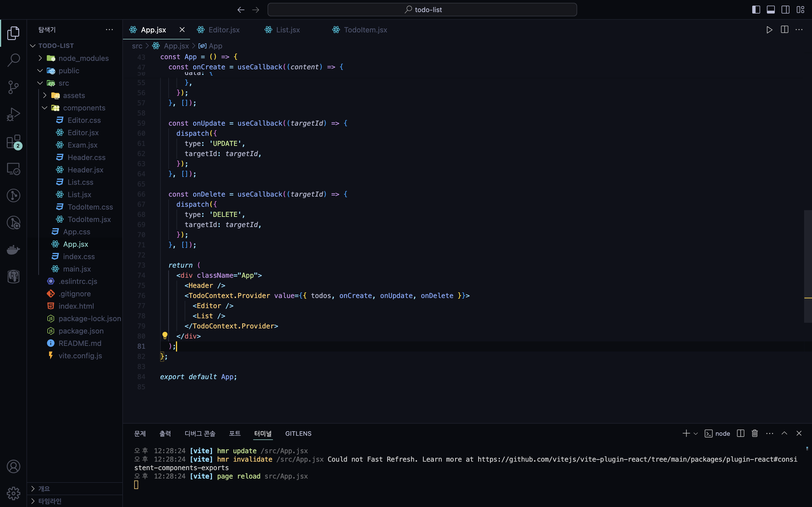This screenshot has width=812, height=507.
Task: Click the editor vertical scrollbar thumb
Action: [x=808, y=266]
